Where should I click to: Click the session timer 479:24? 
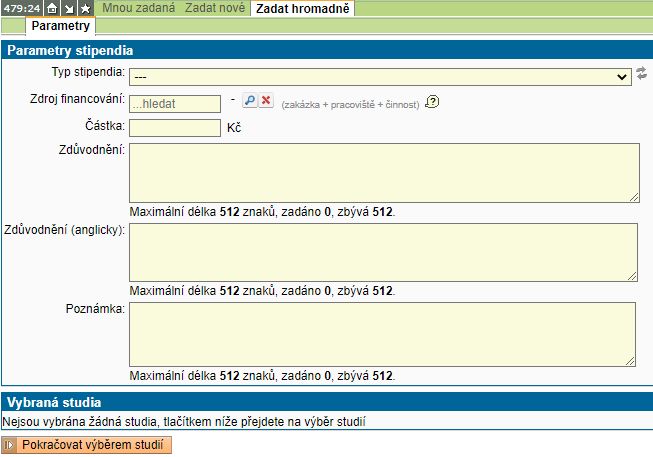[21, 8]
